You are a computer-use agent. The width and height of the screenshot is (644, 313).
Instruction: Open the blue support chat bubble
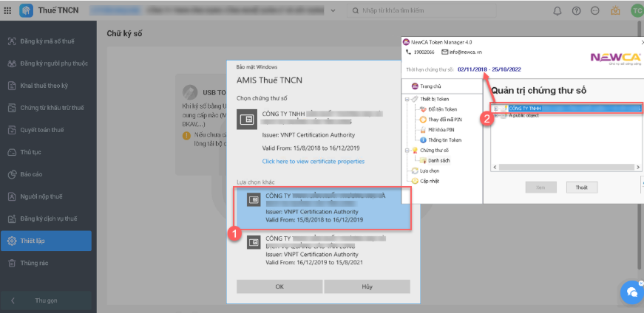(x=631, y=292)
